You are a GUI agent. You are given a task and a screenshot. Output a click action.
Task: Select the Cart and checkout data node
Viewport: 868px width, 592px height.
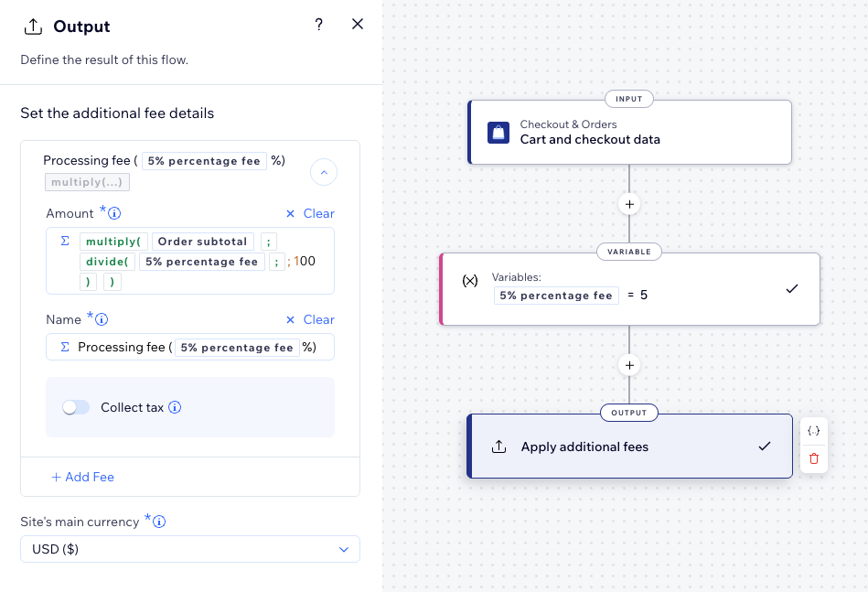pos(629,133)
